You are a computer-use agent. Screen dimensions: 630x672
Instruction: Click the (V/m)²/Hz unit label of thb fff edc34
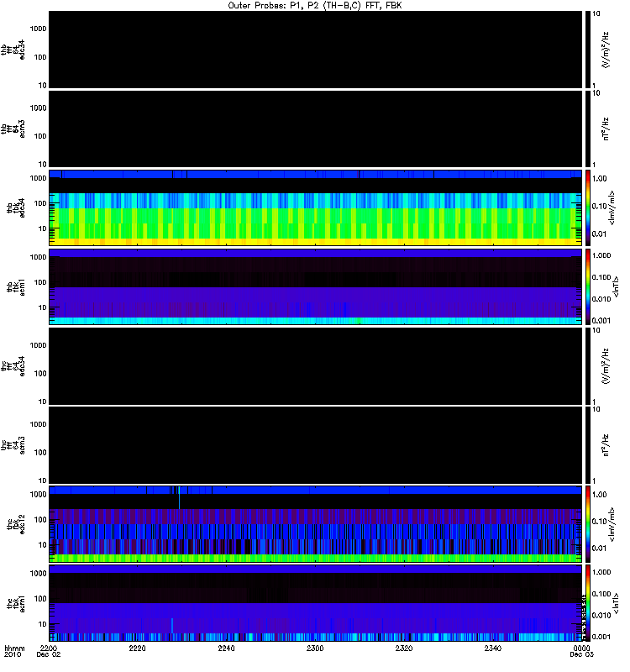click(x=606, y=50)
